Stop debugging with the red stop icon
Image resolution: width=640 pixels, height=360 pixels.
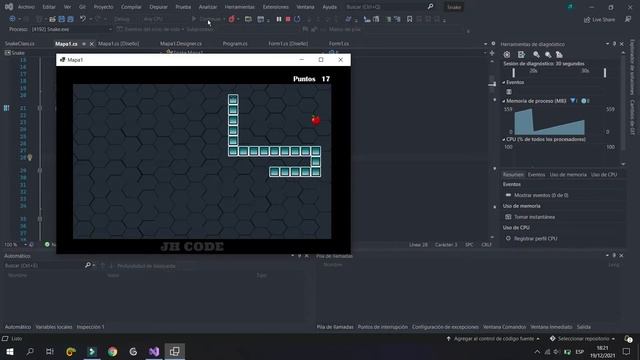click(x=288, y=19)
